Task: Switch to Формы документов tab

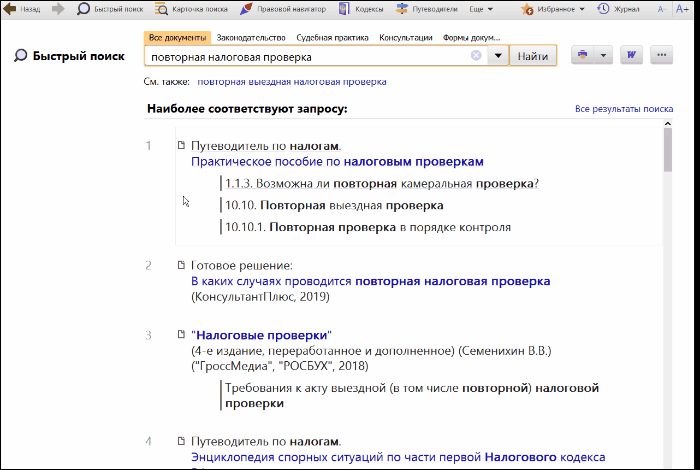Action: tap(471, 37)
